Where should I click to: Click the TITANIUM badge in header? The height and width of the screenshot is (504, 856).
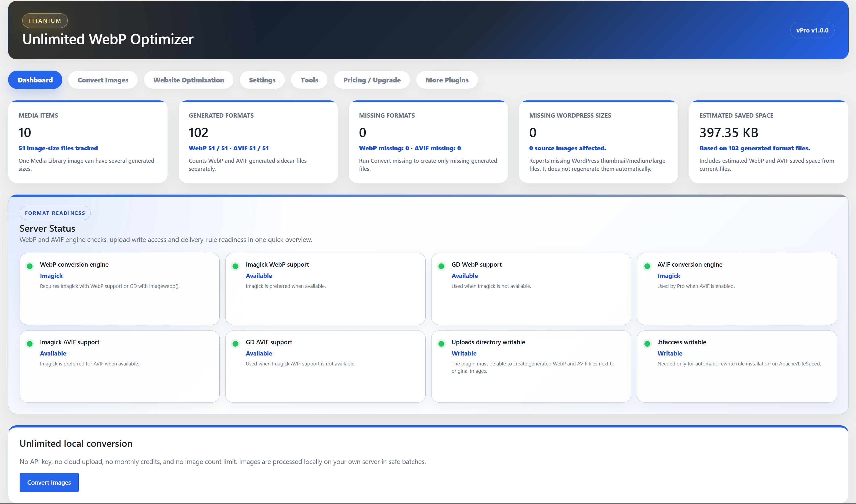coord(45,21)
